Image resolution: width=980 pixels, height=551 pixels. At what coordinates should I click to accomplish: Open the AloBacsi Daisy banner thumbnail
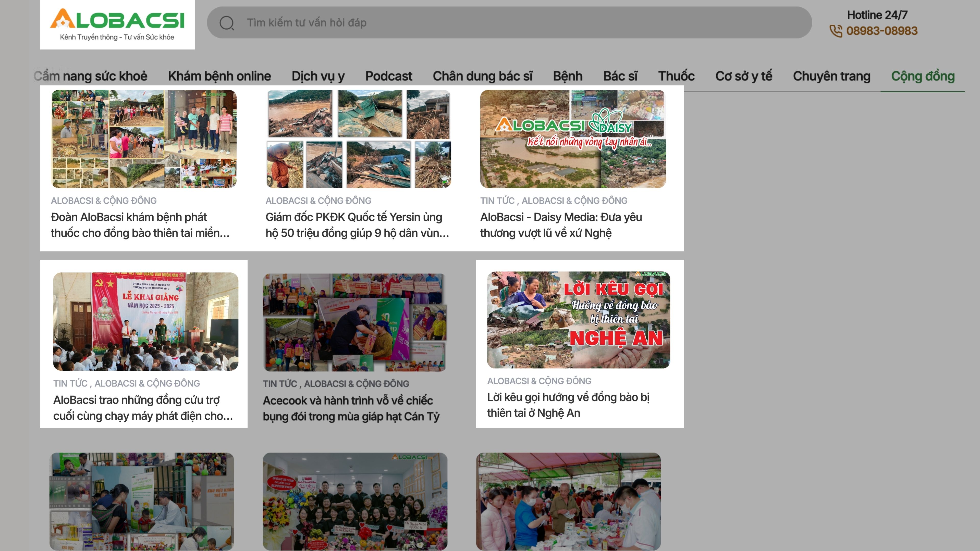[x=572, y=139]
